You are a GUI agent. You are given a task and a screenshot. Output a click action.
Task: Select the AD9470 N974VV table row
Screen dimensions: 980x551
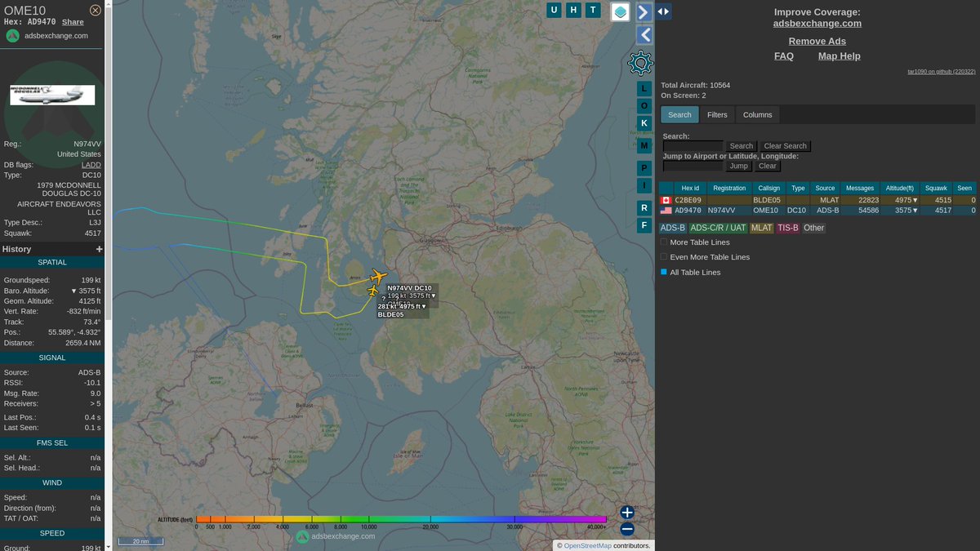(x=817, y=211)
